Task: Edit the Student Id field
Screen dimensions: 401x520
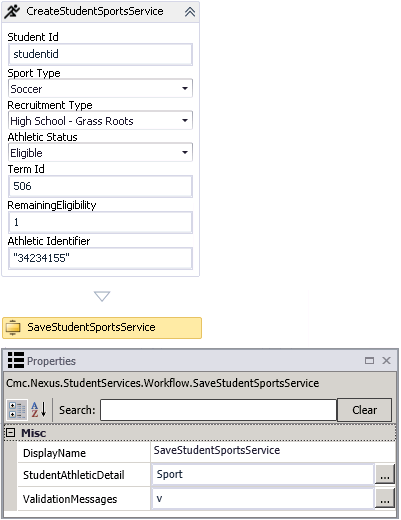Action: click(x=100, y=54)
